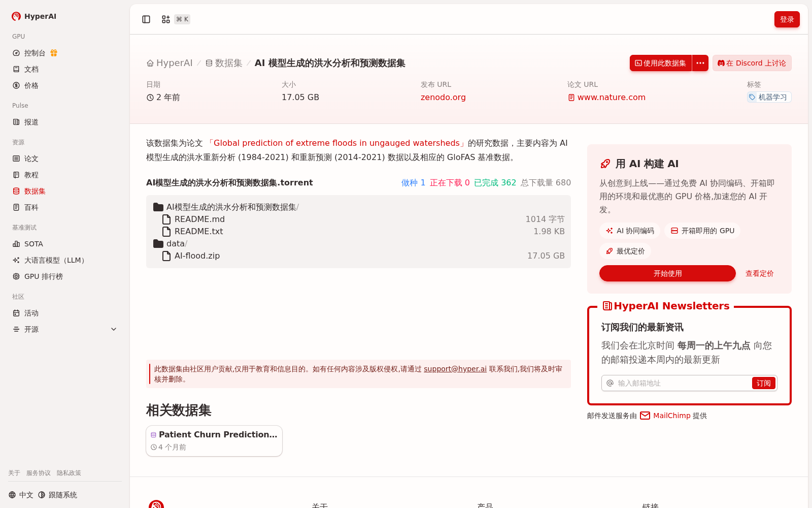The width and height of the screenshot is (812, 508).
Task: Click the 订阅 subscribe button
Action: [x=763, y=383]
